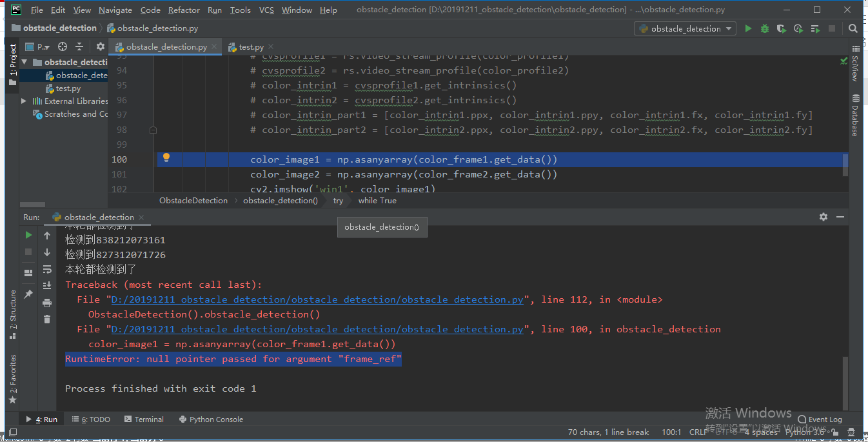Toggle soft-wrap in the Run console
868x444 pixels.
click(46, 270)
